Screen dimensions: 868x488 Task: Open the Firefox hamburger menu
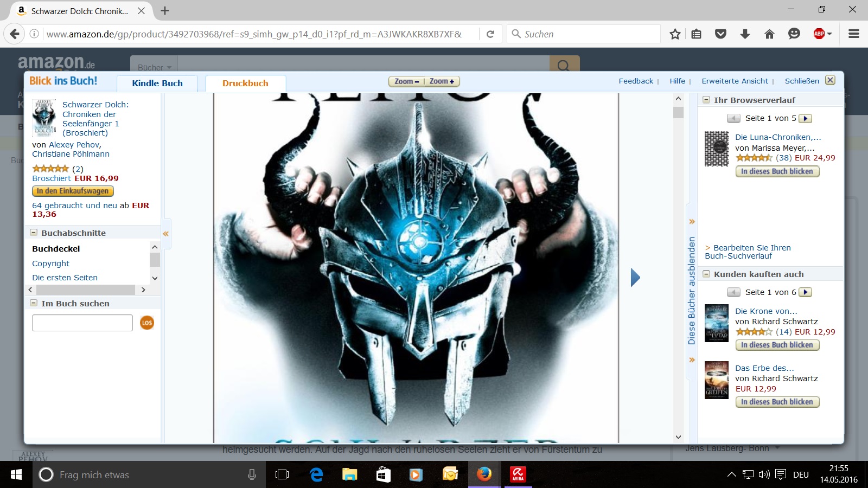(x=854, y=34)
